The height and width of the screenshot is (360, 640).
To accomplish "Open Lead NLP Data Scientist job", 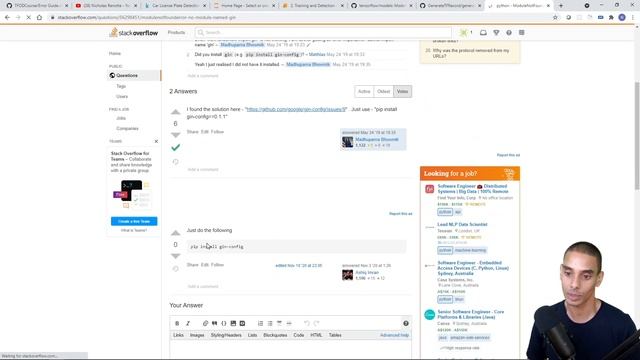I will (x=462, y=224).
